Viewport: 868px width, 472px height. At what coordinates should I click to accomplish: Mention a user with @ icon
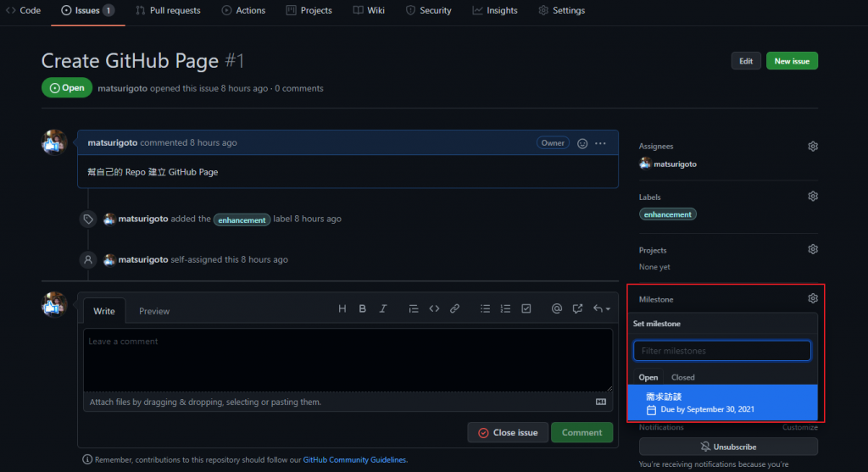tap(557, 308)
